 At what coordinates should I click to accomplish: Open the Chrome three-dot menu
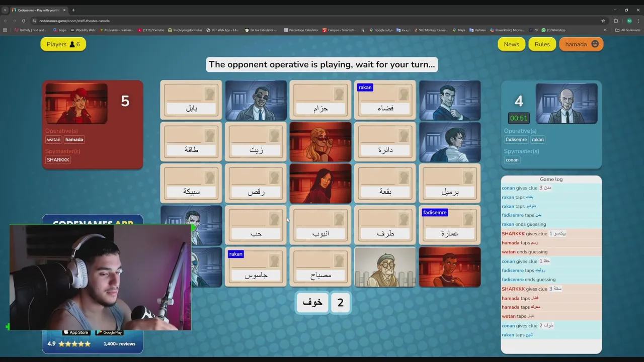tap(638, 21)
